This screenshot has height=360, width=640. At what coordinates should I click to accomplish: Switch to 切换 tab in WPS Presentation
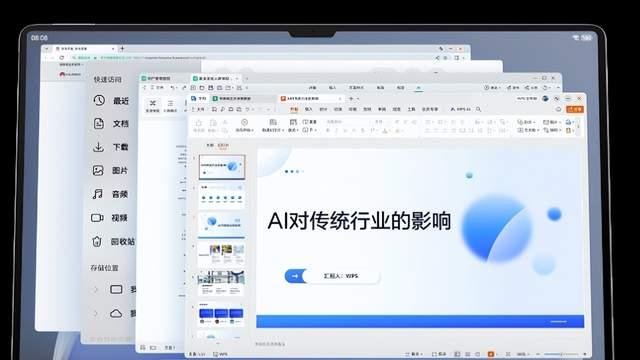[338, 109]
